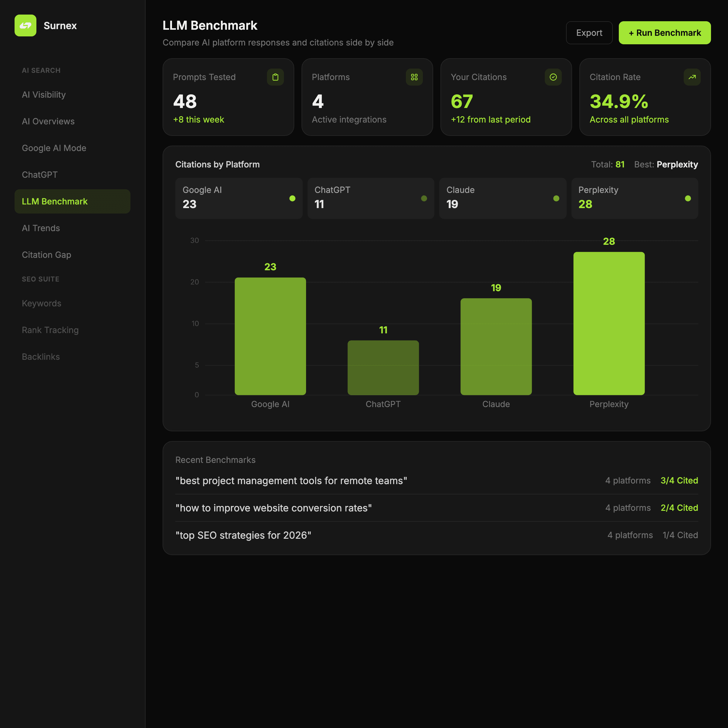728x728 pixels.
Task: Click the Perplexity status dot
Action: (688, 198)
